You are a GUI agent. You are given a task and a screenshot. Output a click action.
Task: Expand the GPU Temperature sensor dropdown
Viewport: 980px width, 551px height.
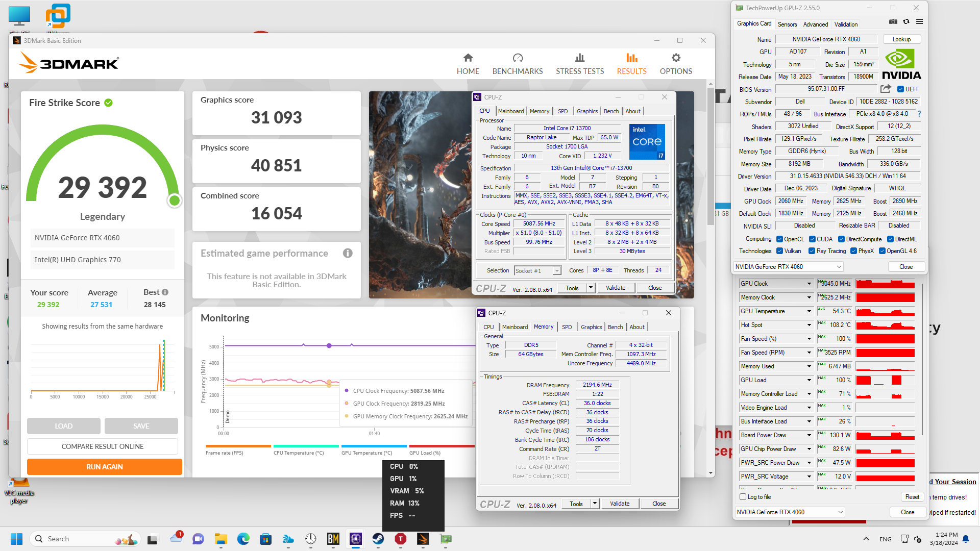click(809, 311)
